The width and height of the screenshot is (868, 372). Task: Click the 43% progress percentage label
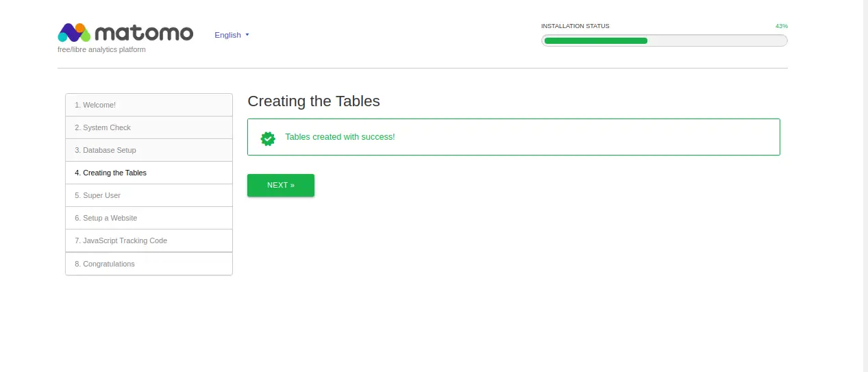pos(781,26)
